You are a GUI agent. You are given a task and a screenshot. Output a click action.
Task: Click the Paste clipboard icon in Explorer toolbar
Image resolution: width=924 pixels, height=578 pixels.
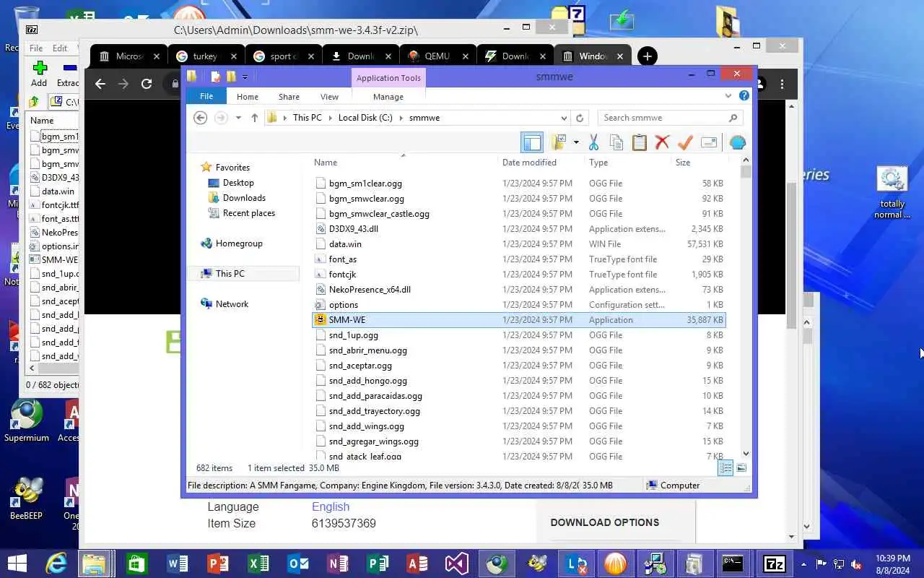point(639,142)
